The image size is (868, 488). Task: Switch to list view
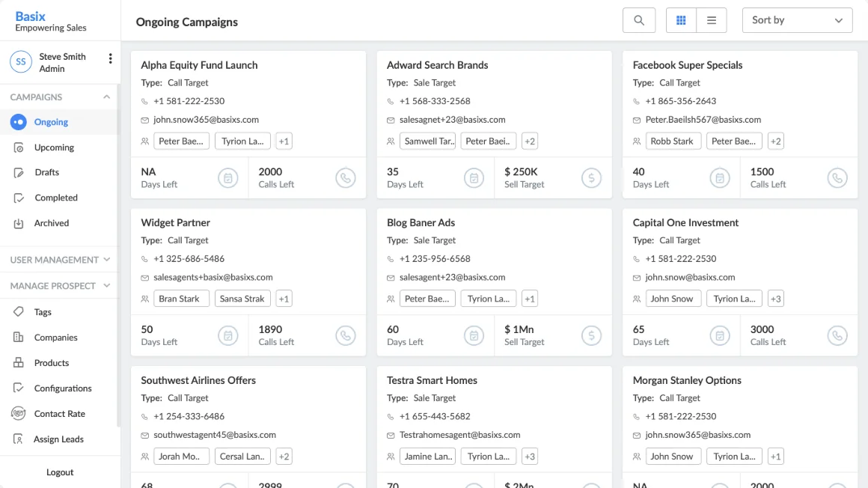click(712, 20)
